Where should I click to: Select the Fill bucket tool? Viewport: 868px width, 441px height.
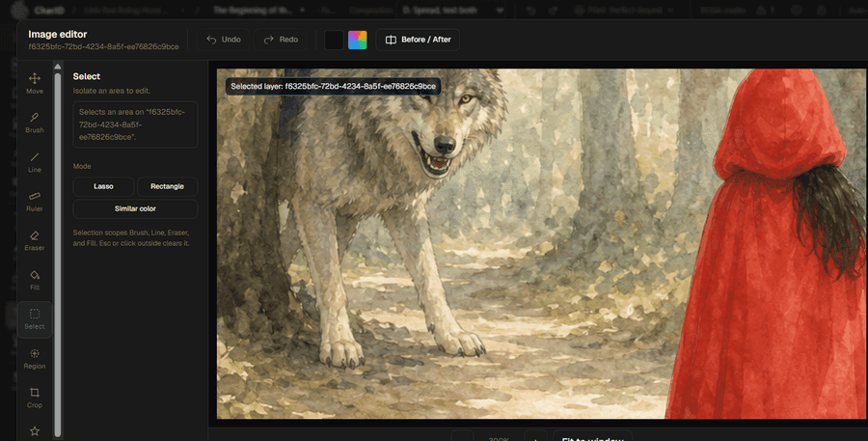coord(35,280)
